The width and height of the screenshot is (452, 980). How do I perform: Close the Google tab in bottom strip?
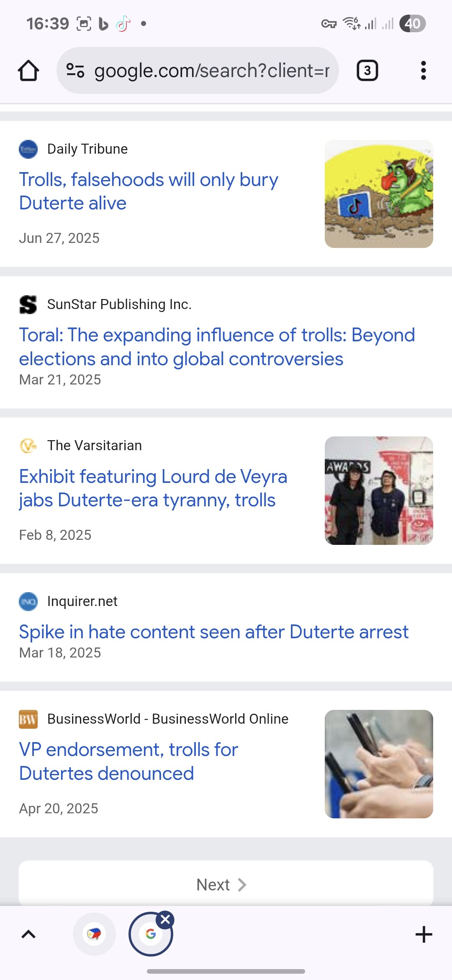(166, 920)
